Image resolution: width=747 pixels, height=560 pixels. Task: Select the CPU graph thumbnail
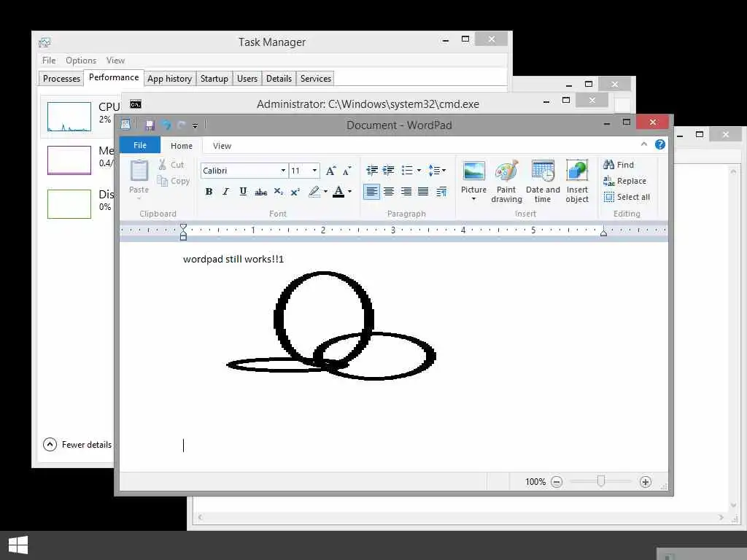tap(69, 116)
